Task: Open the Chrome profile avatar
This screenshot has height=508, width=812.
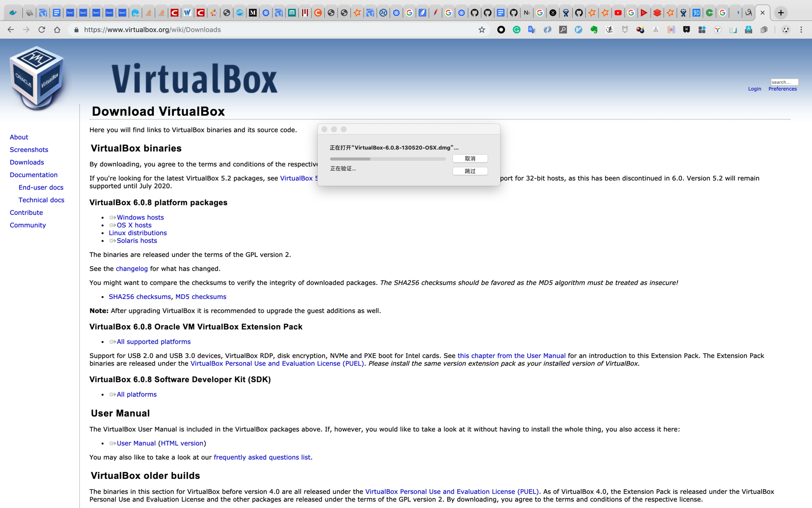Action: pyautogui.click(x=786, y=30)
